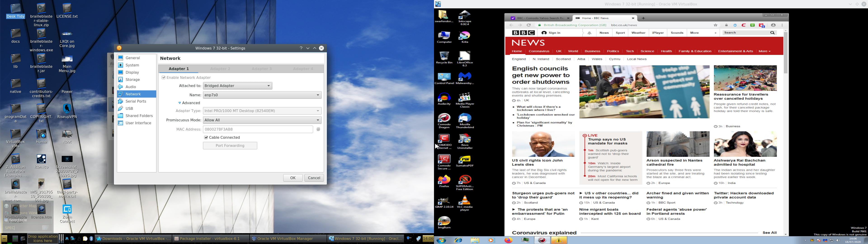Viewport: 868px width, 244px height.
Task: Uncheck the Cable Connected checkbox
Action: point(206,138)
